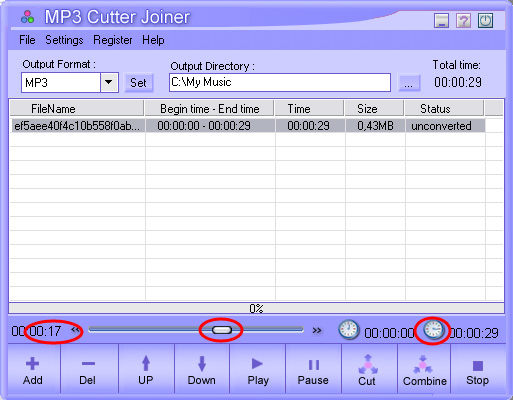Stop the audio playback

coord(477,369)
